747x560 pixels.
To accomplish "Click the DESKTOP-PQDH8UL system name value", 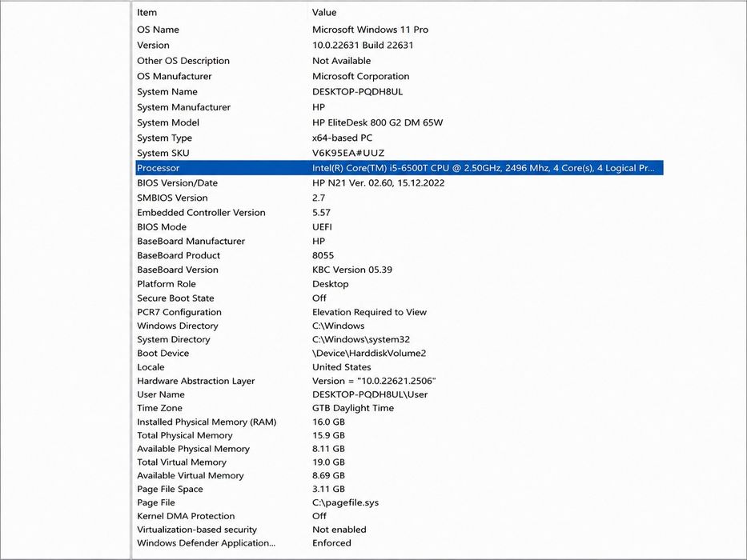I will click(357, 92).
